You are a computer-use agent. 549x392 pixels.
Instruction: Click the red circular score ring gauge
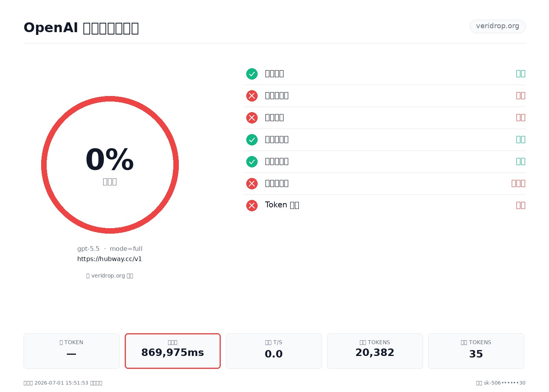[x=110, y=165]
